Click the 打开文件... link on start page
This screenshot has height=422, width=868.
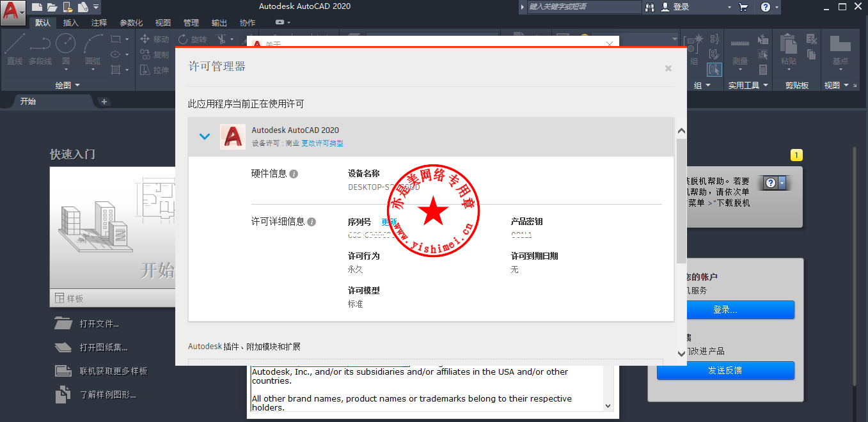click(x=99, y=324)
